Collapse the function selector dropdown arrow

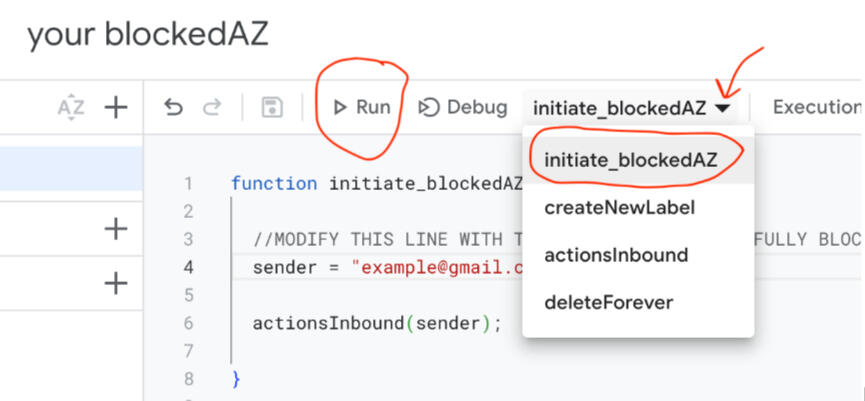723,107
